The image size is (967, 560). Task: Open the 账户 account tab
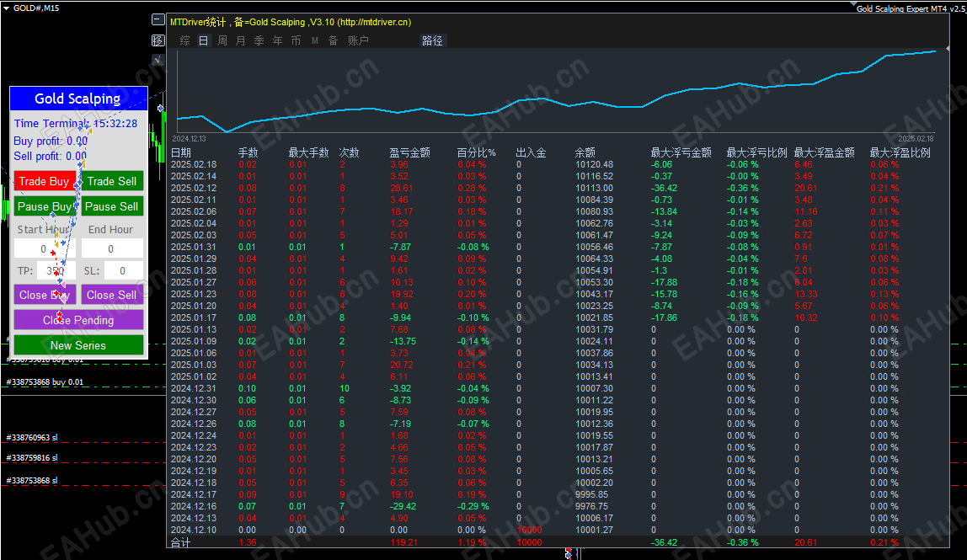pyautogui.click(x=358, y=40)
